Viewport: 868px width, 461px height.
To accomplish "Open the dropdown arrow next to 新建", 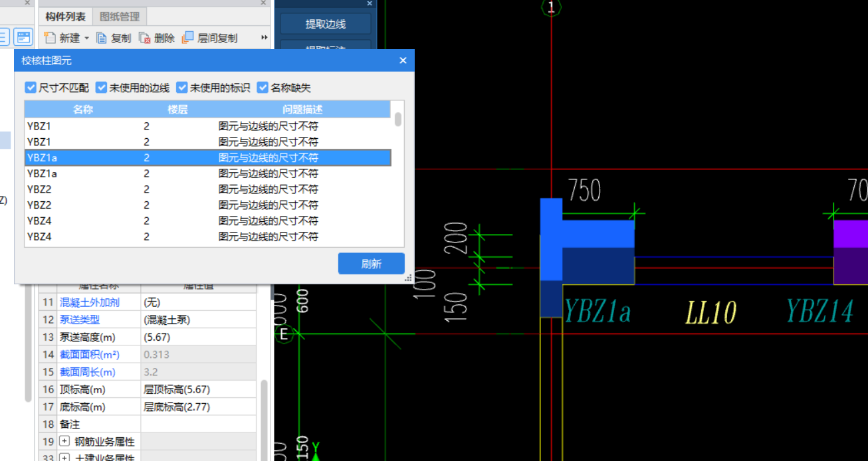I will tap(86, 39).
